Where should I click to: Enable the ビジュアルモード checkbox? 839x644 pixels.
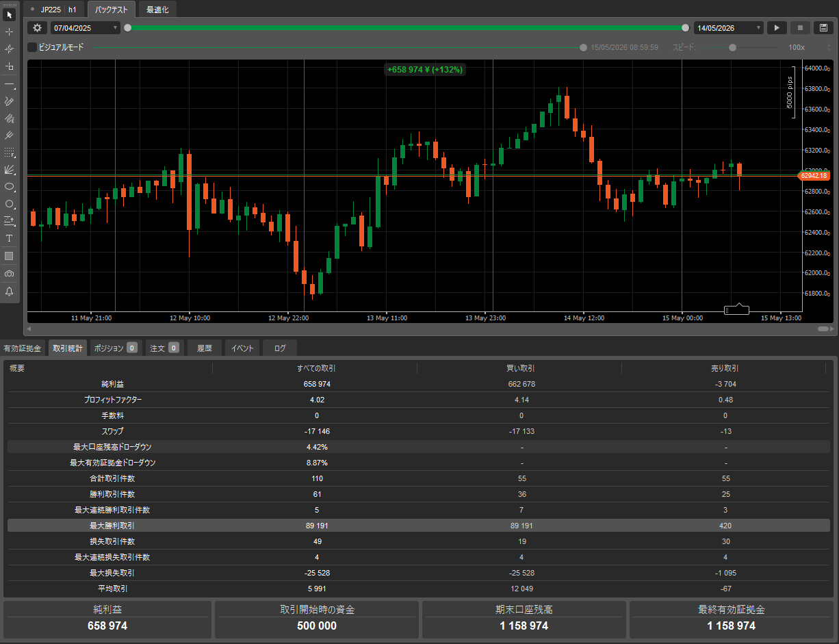tap(32, 47)
